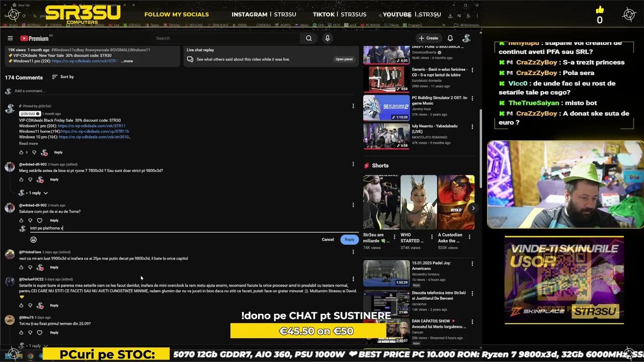Screen dimensions: 644x362
Task: Cancel the reply being written
Action: 328,239
